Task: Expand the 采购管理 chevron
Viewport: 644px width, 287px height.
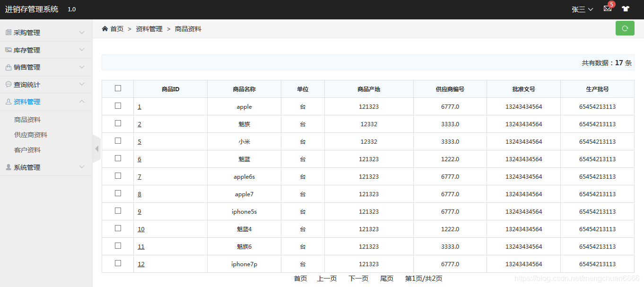Action: click(x=82, y=33)
